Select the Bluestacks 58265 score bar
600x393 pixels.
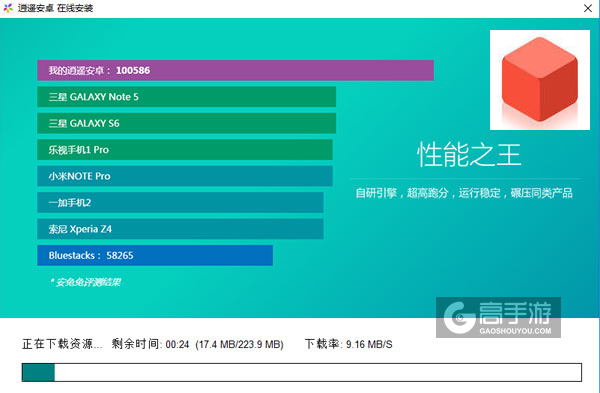coord(155,255)
